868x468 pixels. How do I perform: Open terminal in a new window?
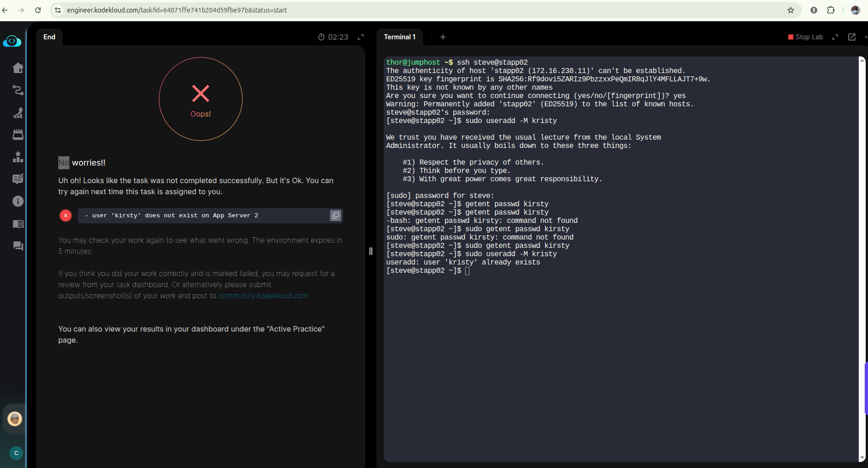(x=852, y=37)
